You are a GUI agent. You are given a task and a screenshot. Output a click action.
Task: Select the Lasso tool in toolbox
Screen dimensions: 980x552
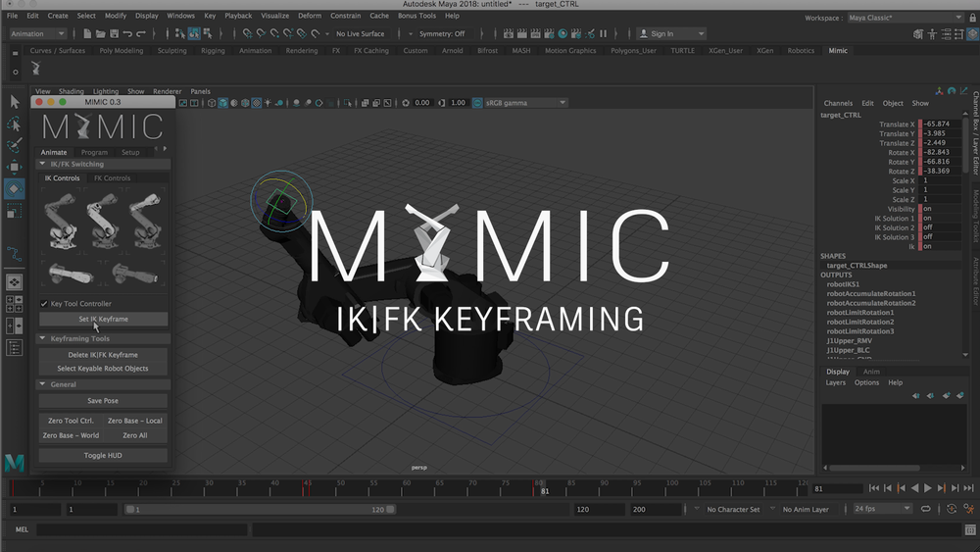15,124
